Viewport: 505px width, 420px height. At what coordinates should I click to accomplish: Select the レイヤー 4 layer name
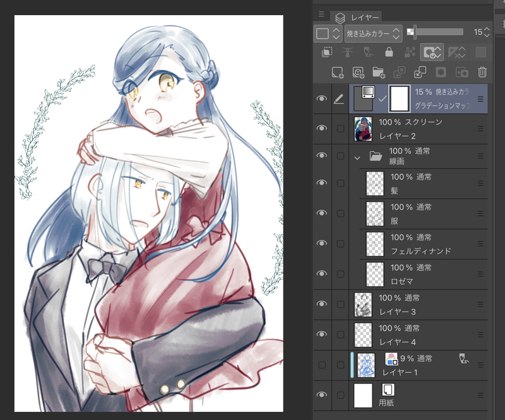click(x=398, y=342)
